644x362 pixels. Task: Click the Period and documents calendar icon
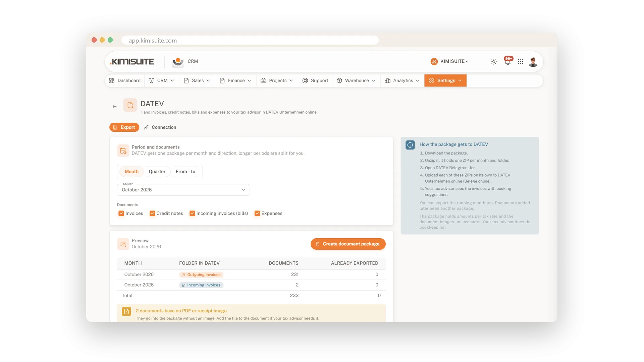[x=123, y=150]
